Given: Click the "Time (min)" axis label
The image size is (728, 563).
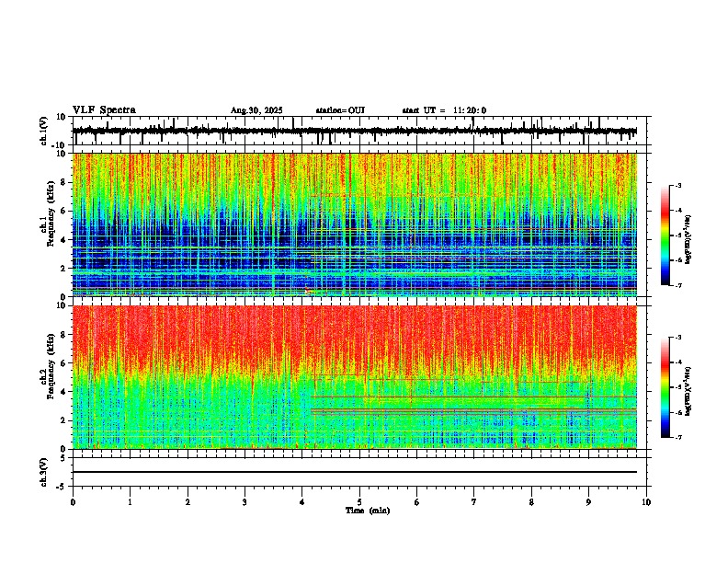Looking at the screenshot, I should (x=368, y=511).
